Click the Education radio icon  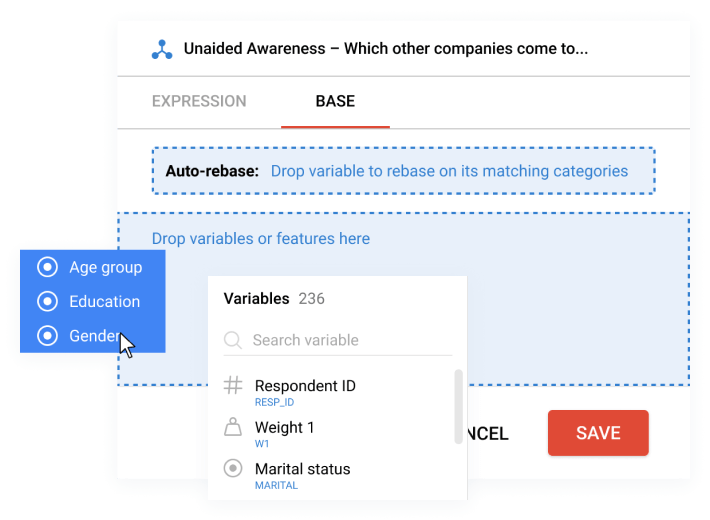(47, 301)
